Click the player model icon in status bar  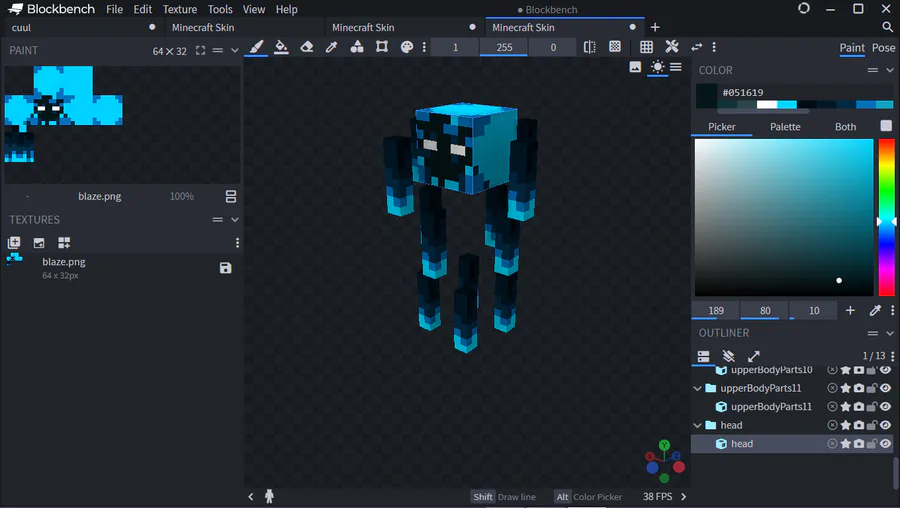click(269, 497)
